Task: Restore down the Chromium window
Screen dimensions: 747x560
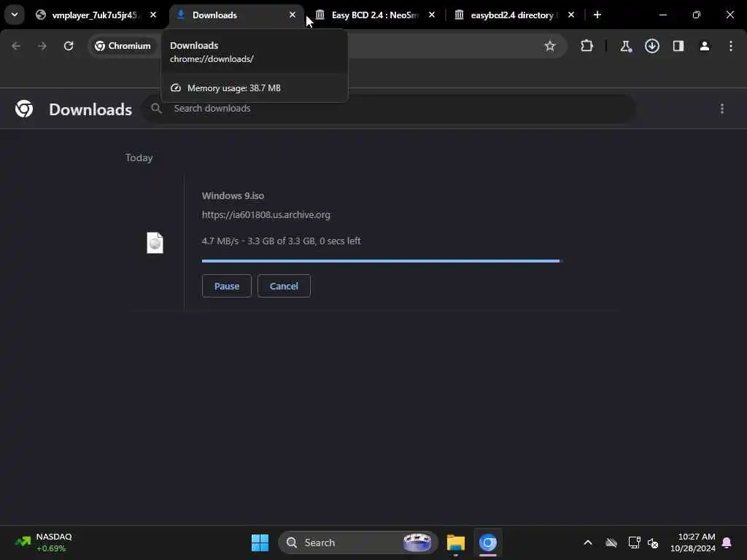Action: [697, 15]
